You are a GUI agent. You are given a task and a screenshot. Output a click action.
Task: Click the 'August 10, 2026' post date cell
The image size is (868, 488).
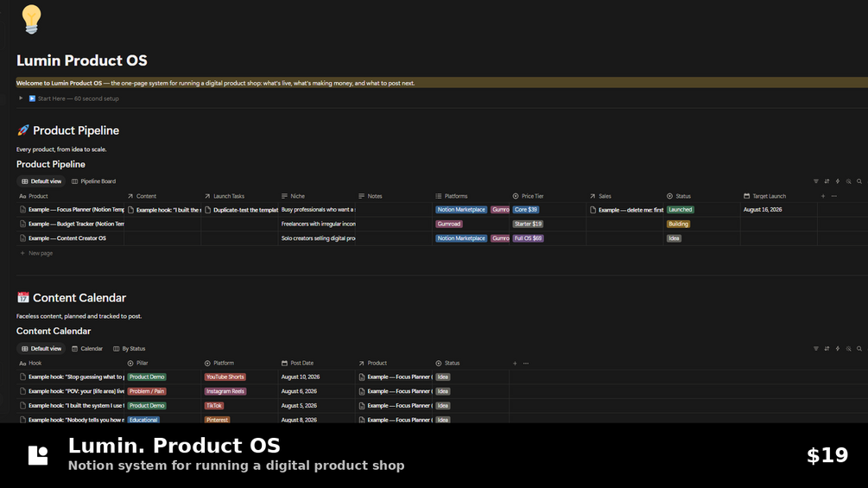[300, 377]
